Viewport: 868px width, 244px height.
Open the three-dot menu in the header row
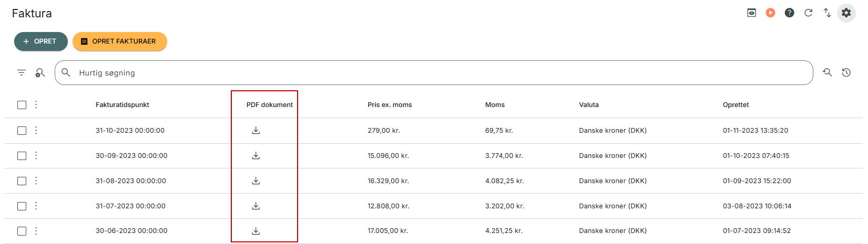[36, 104]
